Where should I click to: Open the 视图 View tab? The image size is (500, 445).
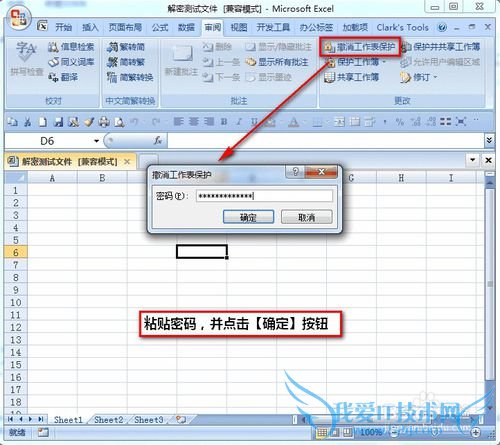(x=239, y=27)
